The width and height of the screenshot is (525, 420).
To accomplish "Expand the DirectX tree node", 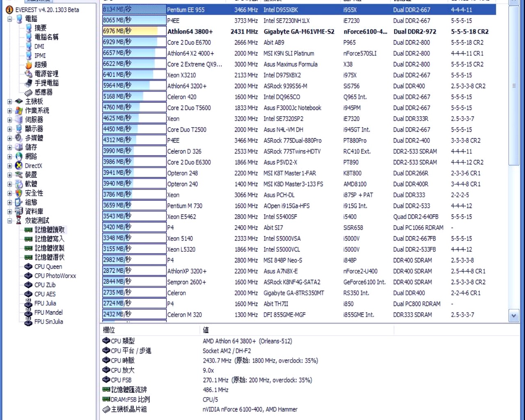I will [9, 166].
